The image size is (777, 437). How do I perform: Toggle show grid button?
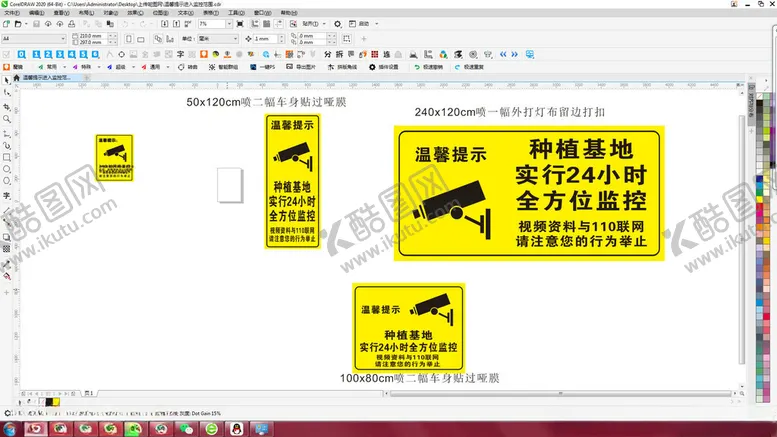(267, 24)
